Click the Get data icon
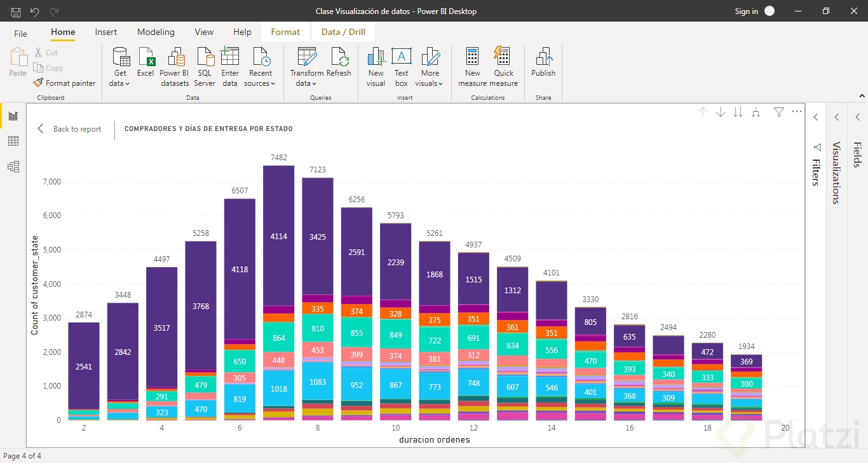This screenshot has width=868, height=463. tap(120, 57)
